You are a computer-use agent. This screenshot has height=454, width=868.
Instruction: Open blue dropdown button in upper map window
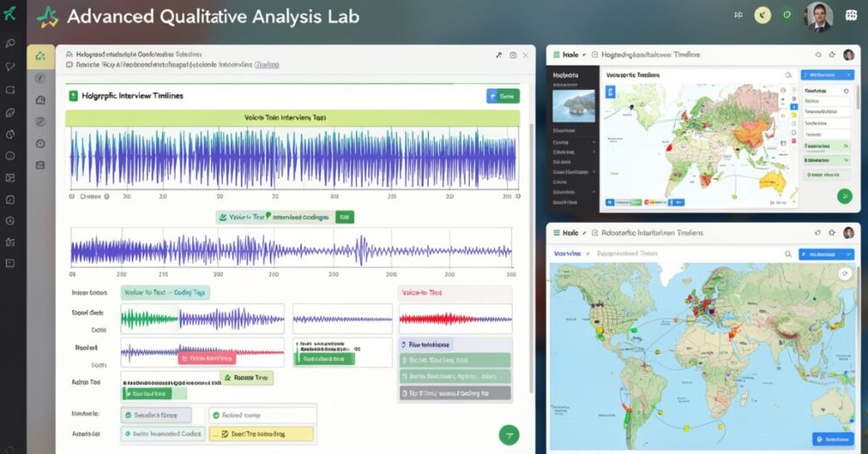827,75
